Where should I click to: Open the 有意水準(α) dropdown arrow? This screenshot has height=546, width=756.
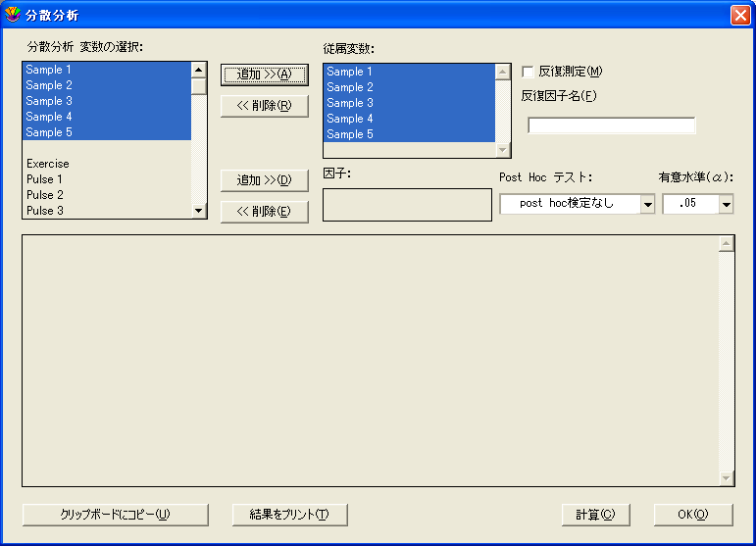727,204
